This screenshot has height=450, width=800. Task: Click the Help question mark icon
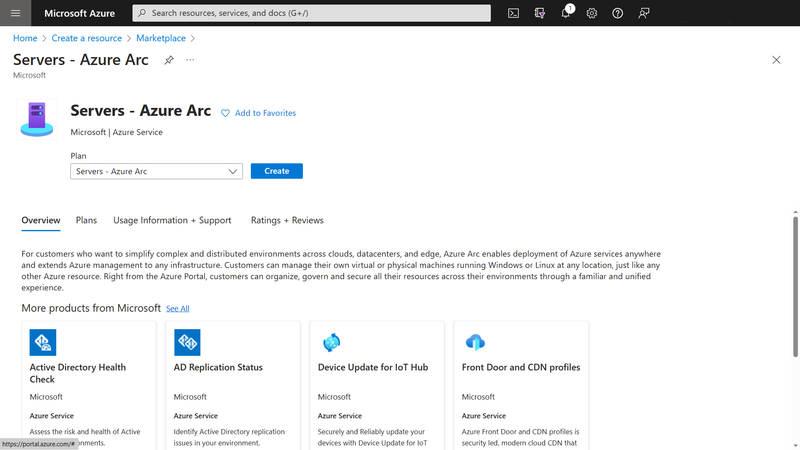coord(618,13)
